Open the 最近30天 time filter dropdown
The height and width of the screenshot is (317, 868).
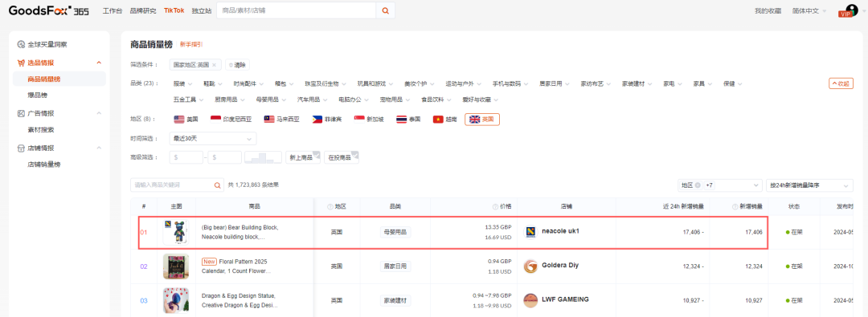point(213,138)
